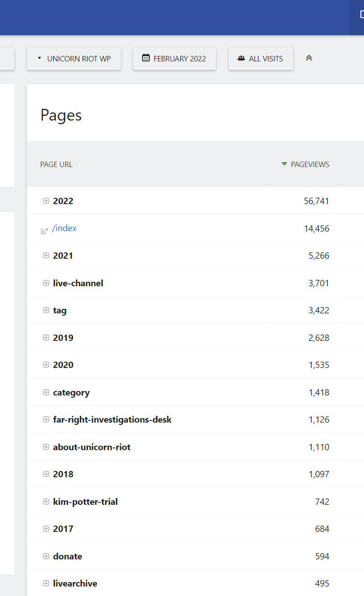Click the double-chevron collapse icon in top bar
Image resolution: width=364 pixels, height=596 pixels.
pyautogui.click(x=309, y=58)
